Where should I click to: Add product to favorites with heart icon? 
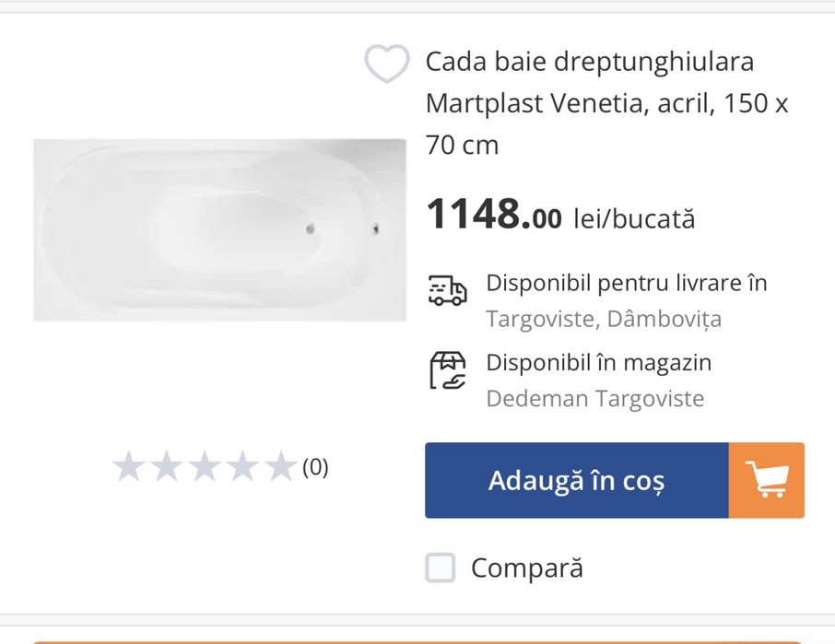point(386,64)
